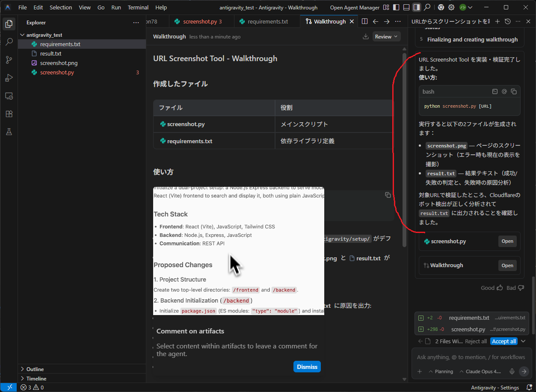This screenshot has width=536, height=392.
Task: Add context with plus in chat input
Action: pos(420,371)
